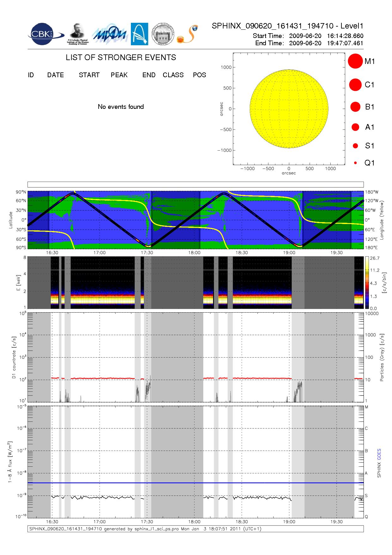
Task: Click the 'SPHINX_090620_161431_194710 - Level1' title
Action: pos(288,26)
